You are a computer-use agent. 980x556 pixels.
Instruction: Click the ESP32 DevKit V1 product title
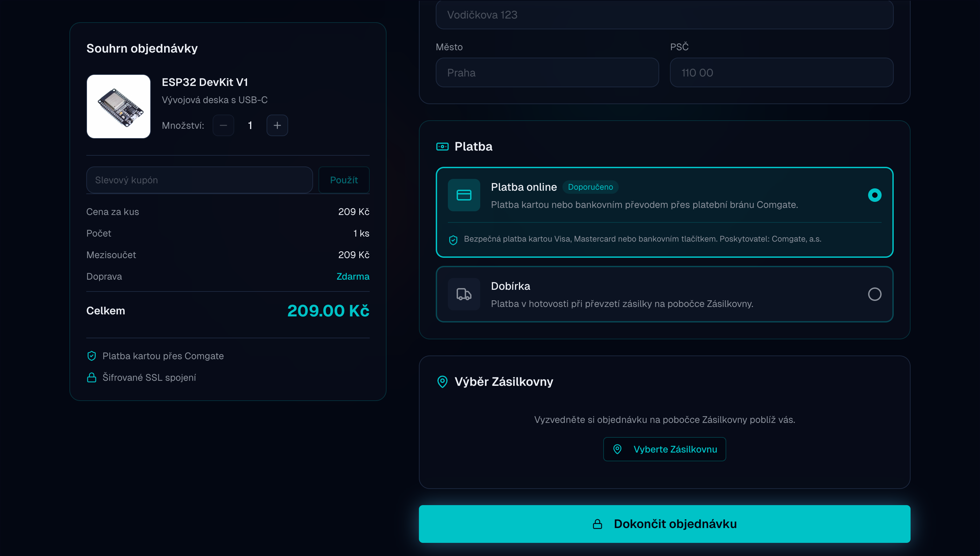coord(205,82)
